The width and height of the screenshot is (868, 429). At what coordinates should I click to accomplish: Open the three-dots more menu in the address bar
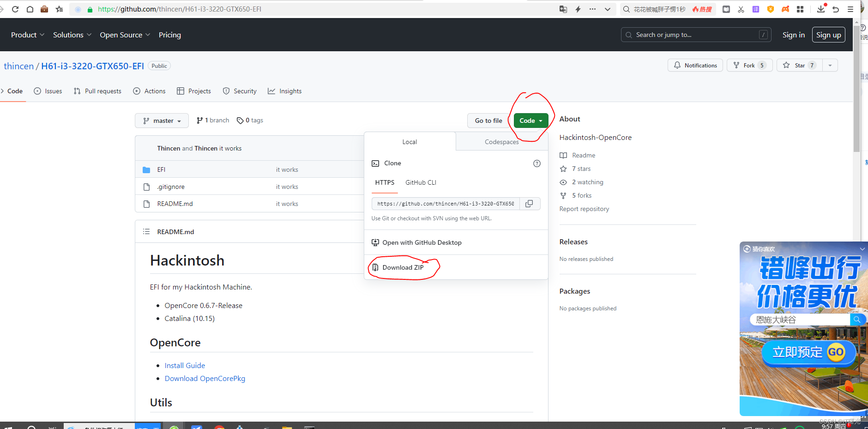click(593, 9)
